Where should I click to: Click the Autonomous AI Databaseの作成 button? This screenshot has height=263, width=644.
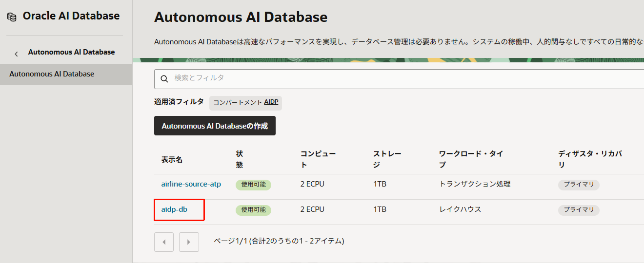coord(215,126)
